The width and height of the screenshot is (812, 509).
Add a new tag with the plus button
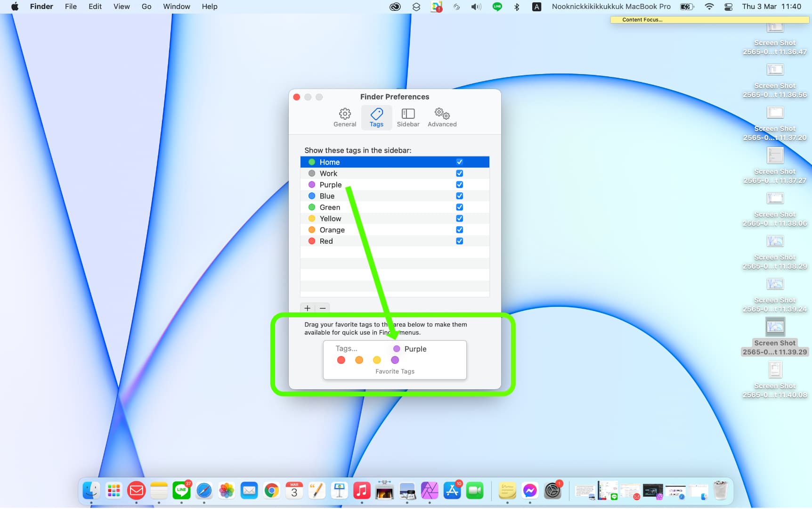point(308,308)
